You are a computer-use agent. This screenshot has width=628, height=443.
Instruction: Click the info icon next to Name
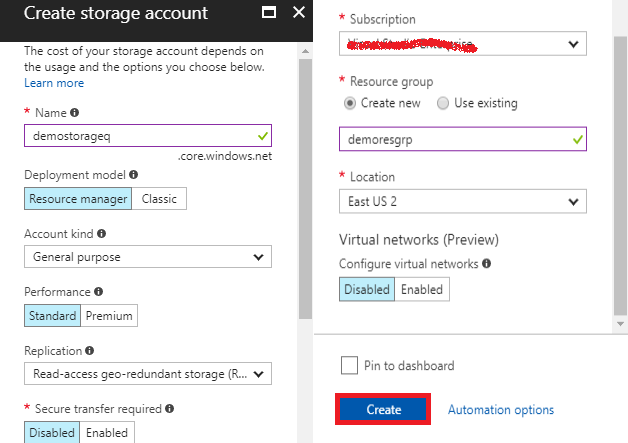pos(75,113)
